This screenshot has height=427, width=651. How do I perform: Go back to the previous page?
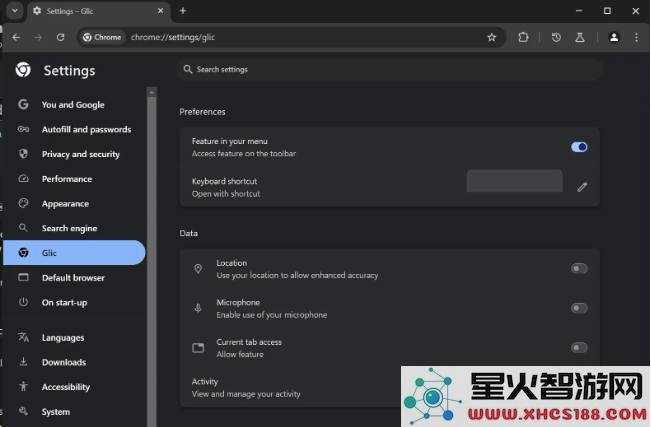coord(16,37)
